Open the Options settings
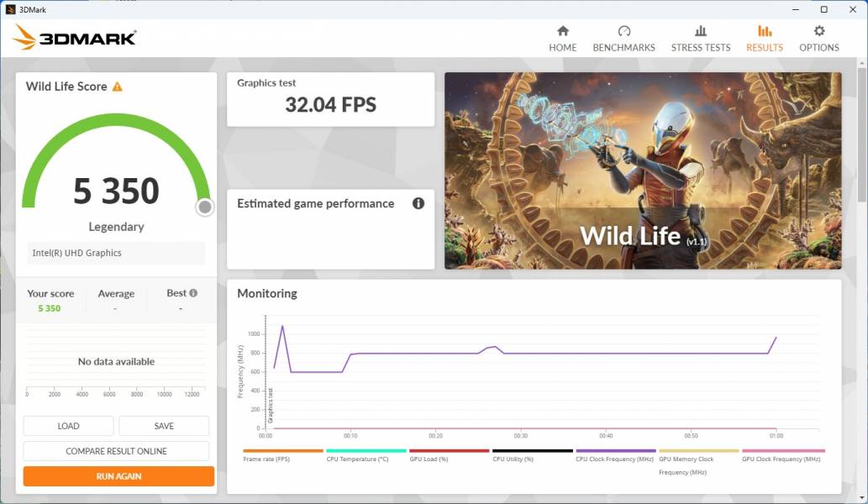The width and height of the screenshot is (868, 504). point(818,39)
